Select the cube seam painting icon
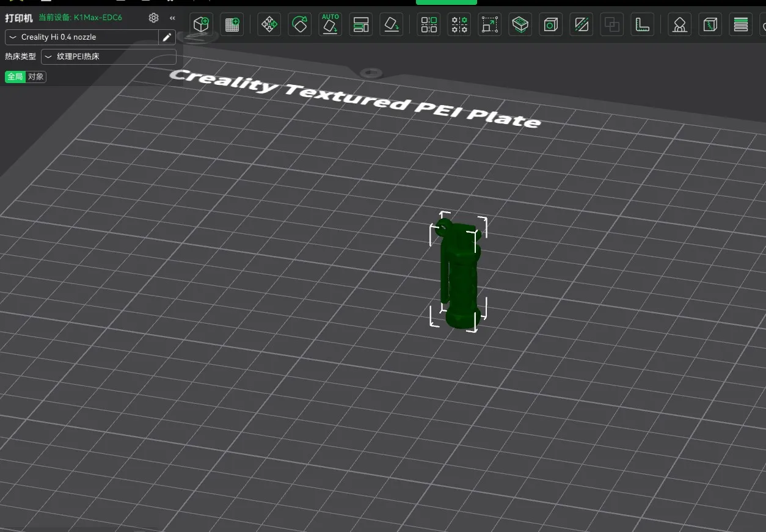This screenshot has height=532, width=766. pos(710,24)
